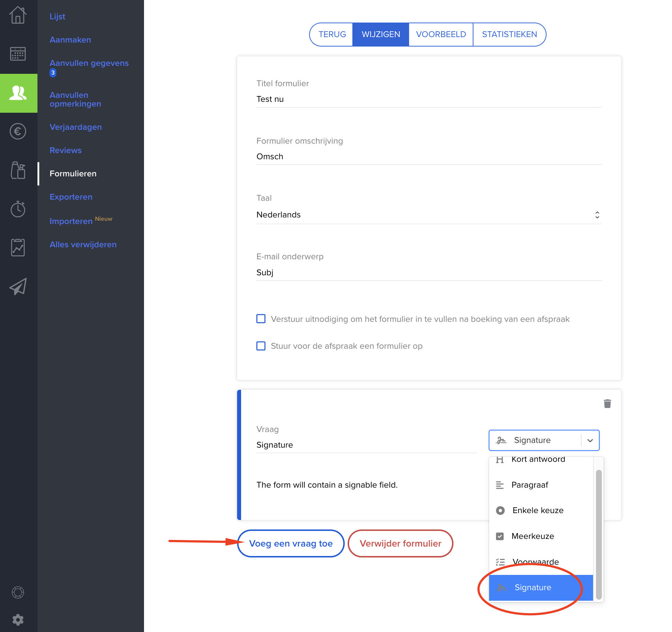Open the home dashboard icon
The width and height of the screenshot is (672, 632).
click(x=18, y=15)
